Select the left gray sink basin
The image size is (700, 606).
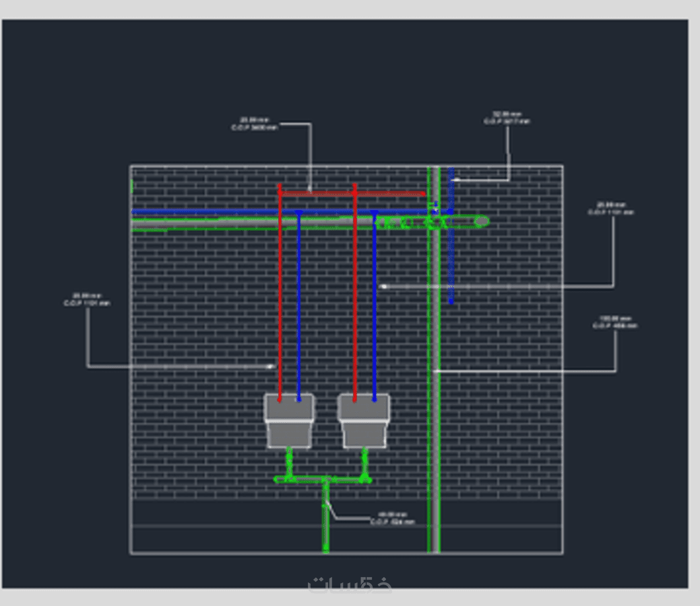coord(289,420)
